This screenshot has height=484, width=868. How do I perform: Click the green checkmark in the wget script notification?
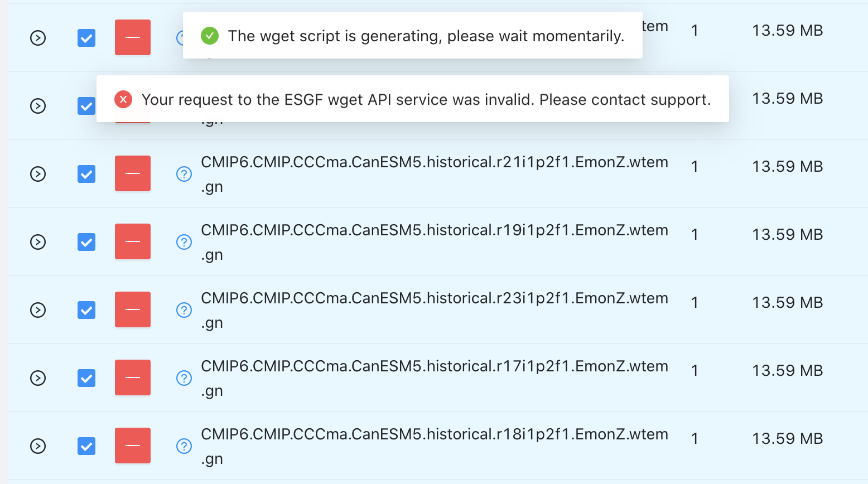(x=209, y=35)
